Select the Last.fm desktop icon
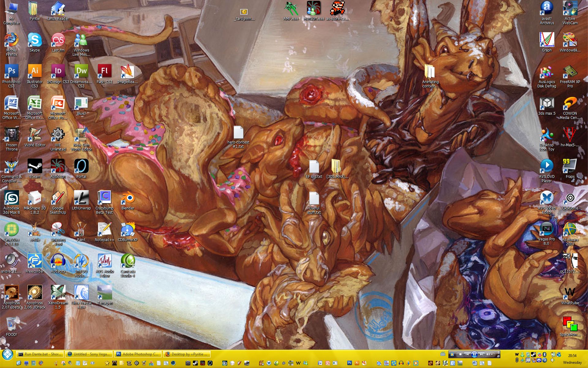Viewport: 588px width, 368px height. [58, 42]
